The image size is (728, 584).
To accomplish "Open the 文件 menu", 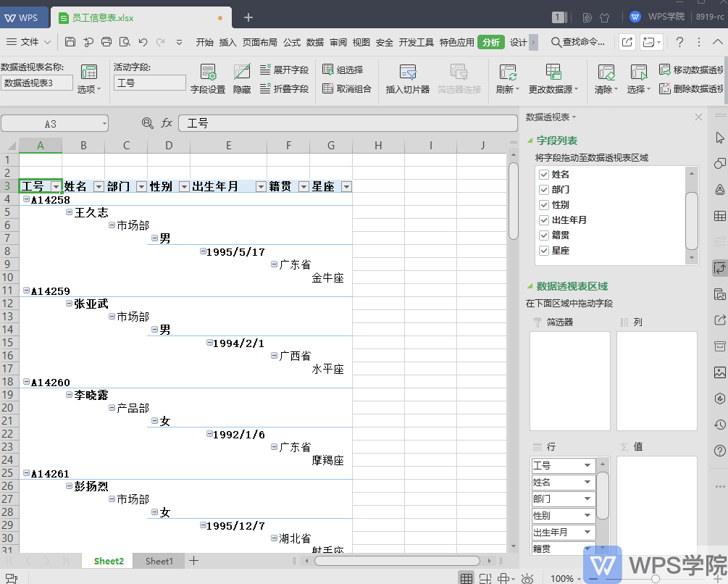I will (29, 42).
